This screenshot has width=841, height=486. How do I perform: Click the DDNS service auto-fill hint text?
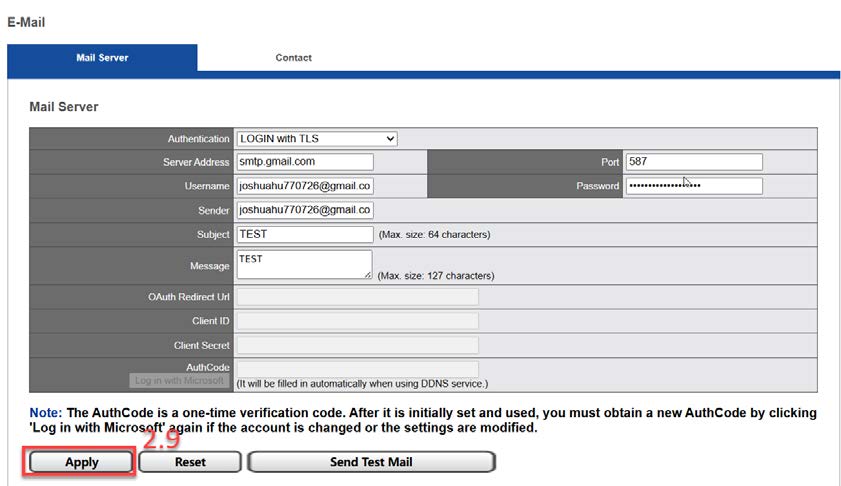click(x=363, y=384)
